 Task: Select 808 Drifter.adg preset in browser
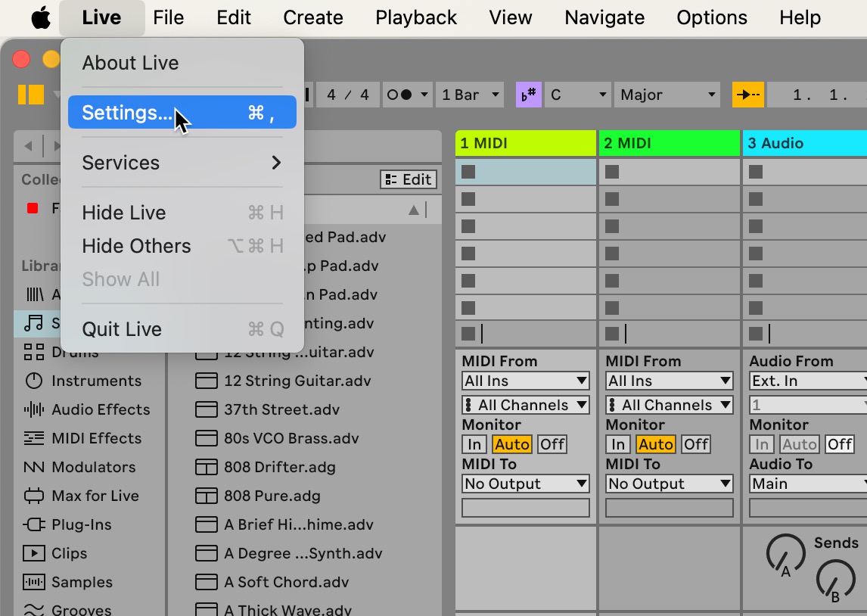(279, 467)
